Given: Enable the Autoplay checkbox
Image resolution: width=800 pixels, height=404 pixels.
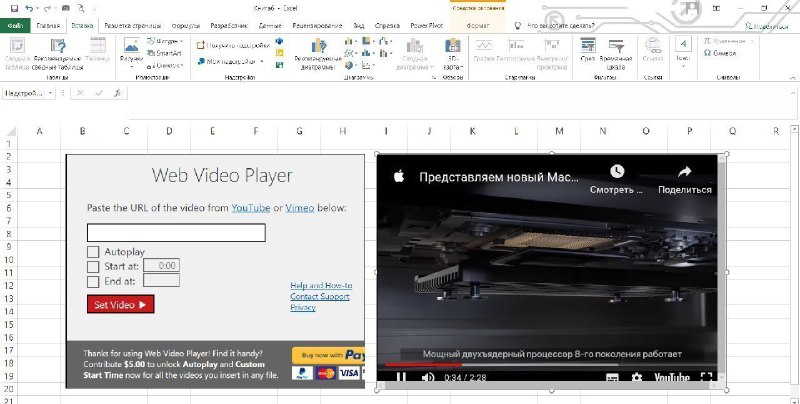Looking at the screenshot, I should (93, 251).
